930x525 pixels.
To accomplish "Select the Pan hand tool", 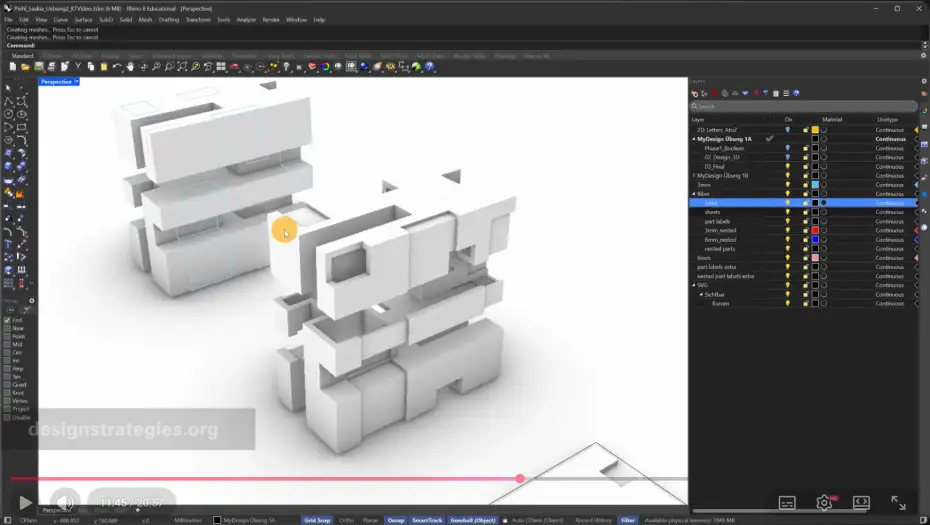I will click(130, 67).
